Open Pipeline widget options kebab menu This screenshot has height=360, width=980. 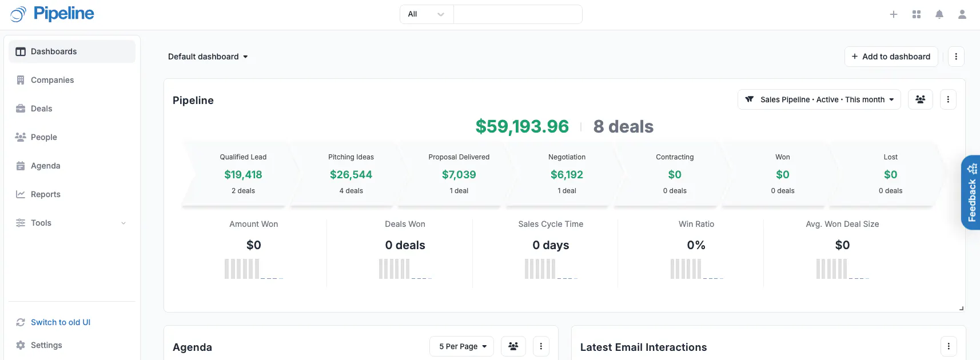948,99
